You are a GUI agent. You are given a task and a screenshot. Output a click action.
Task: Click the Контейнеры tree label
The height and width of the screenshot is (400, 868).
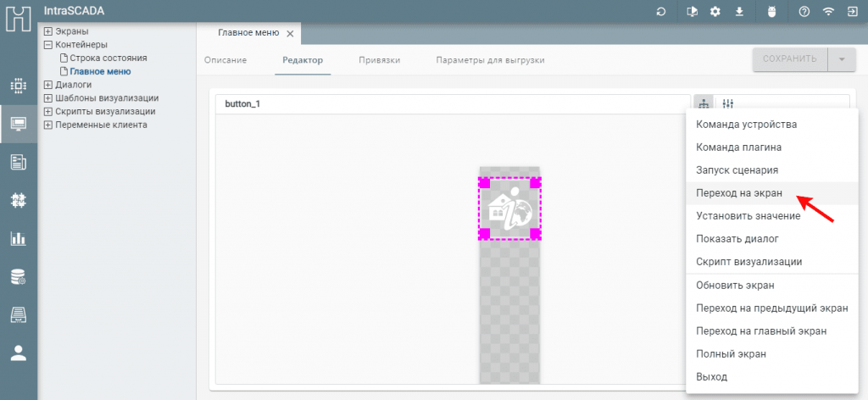click(x=81, y=45)
